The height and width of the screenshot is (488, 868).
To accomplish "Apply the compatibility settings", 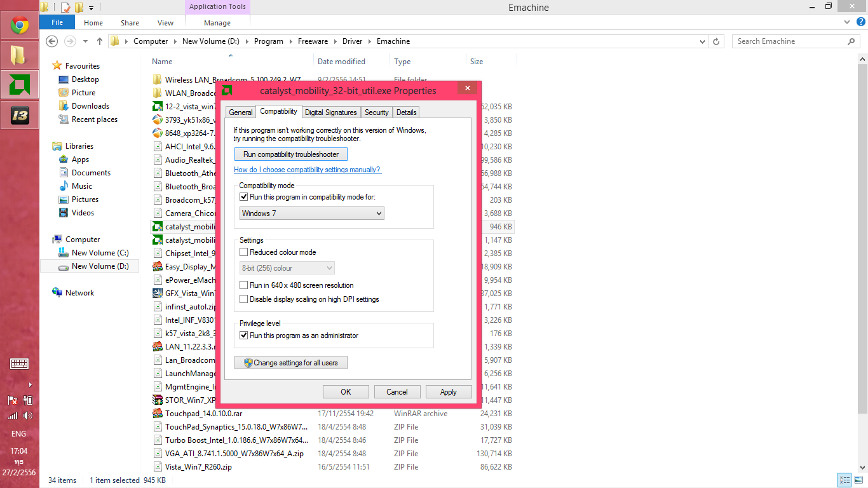I will [449, 392].
